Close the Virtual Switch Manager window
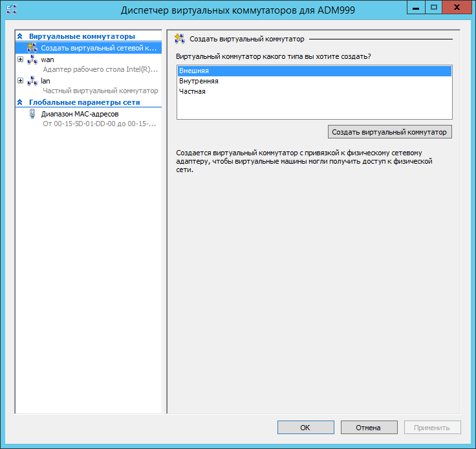Image resolution: width=476 pixels, height=449 pixels. point(457,8)
